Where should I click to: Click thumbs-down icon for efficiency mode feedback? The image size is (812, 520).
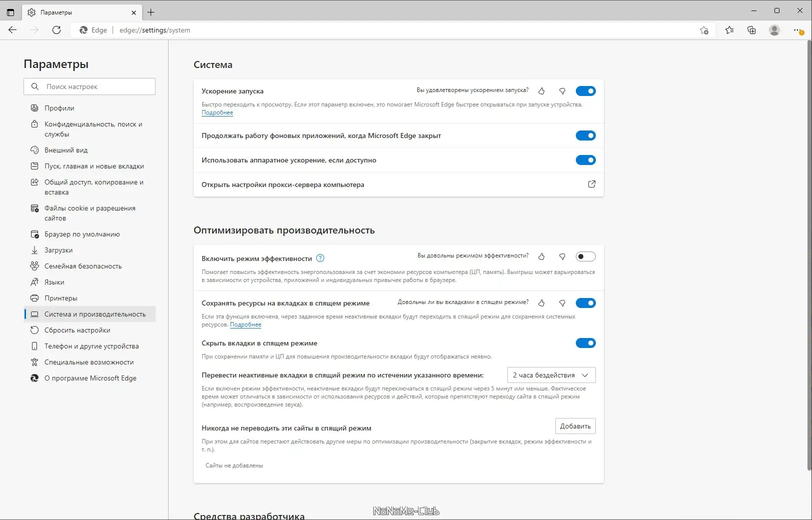coord(562,256)
